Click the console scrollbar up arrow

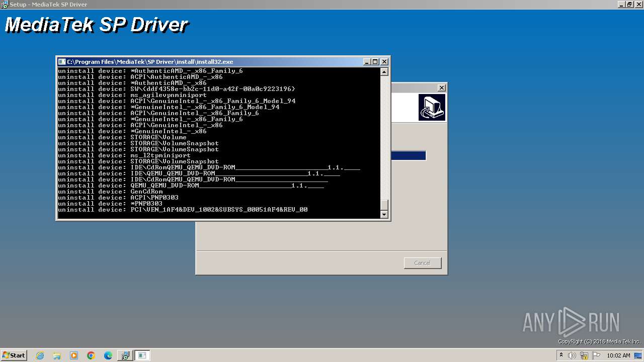point(384,72)
